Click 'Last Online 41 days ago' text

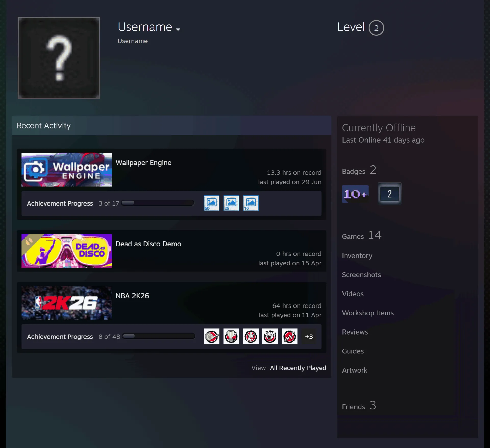[383, 140]
